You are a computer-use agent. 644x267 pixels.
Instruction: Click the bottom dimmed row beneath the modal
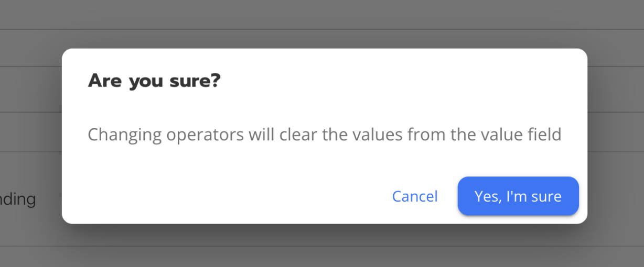pyautogui.click(x=322, y=257)
